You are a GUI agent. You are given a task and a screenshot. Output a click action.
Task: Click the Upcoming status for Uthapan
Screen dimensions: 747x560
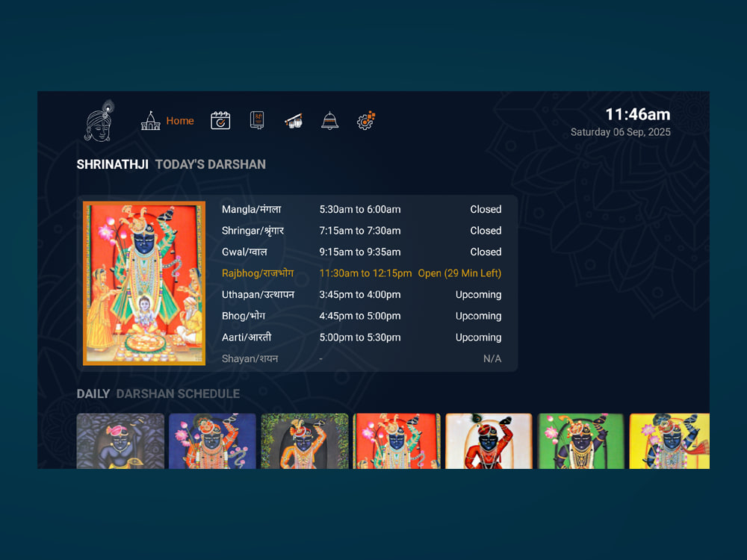click(478, 295)
